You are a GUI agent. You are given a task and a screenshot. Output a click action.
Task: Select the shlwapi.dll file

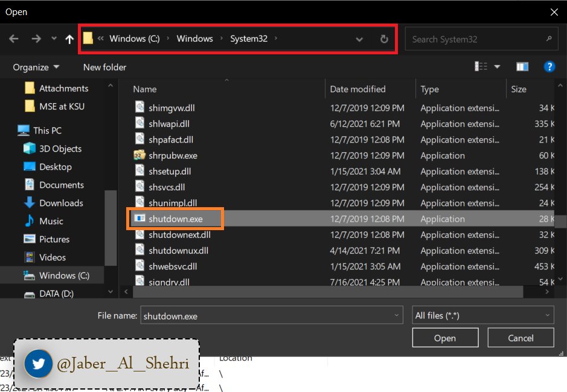point(169,124)
